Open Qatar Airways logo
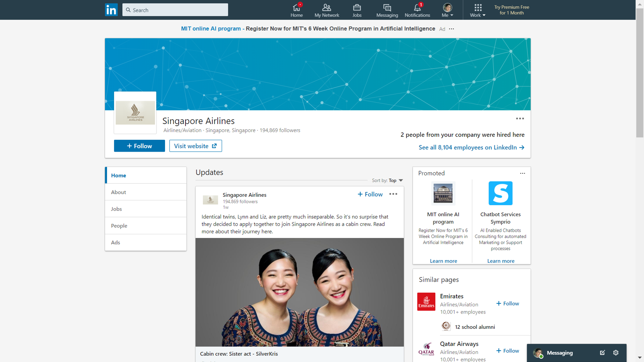The height and width of the screenshot is (362, 644). click(426, 349)
